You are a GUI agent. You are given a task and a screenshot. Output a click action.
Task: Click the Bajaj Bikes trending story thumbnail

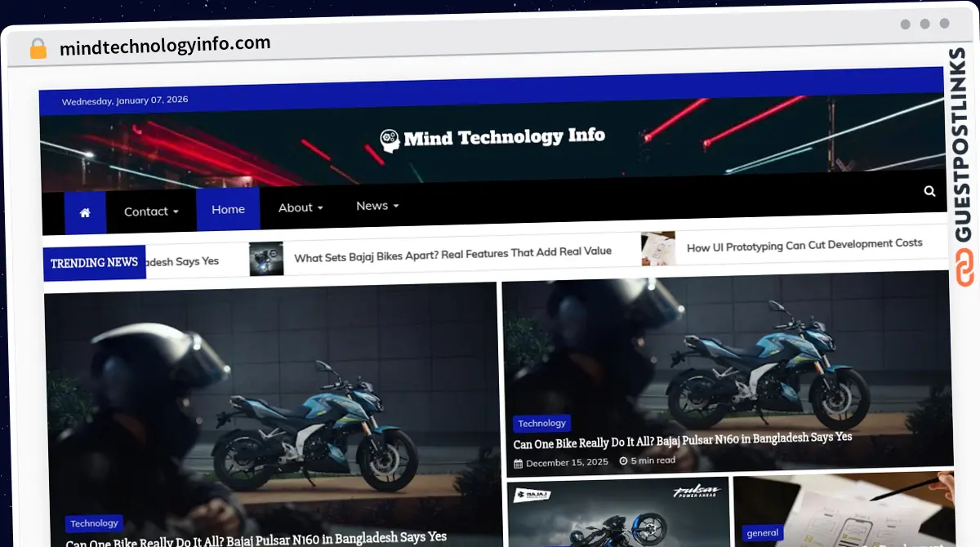(x=266, y=258)
